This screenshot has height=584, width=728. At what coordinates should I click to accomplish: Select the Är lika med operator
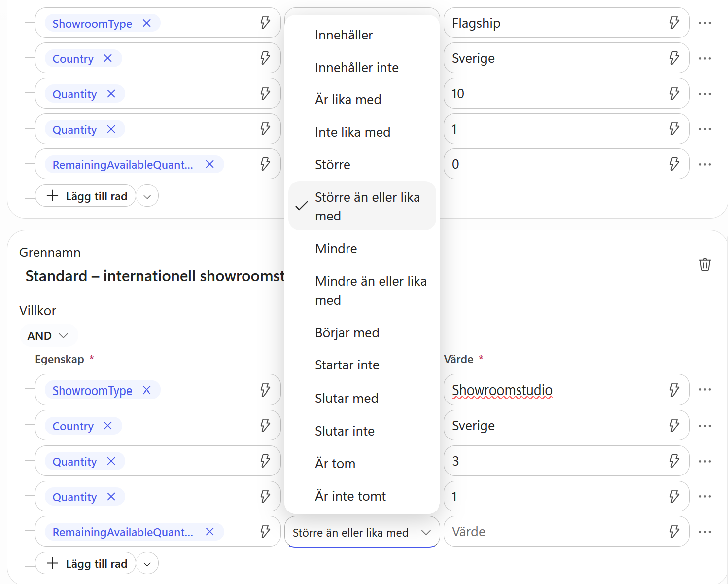(x=362, y=100)
